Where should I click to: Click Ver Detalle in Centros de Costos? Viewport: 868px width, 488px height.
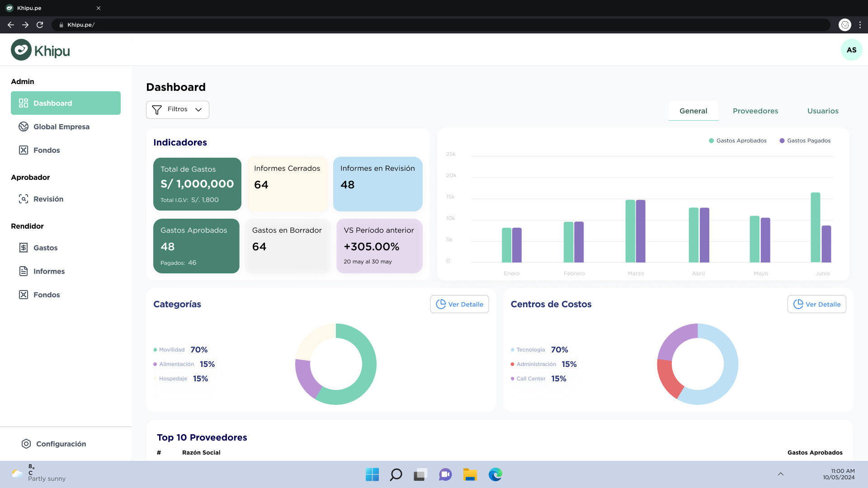pyautogui.click(x=816, y=304)
